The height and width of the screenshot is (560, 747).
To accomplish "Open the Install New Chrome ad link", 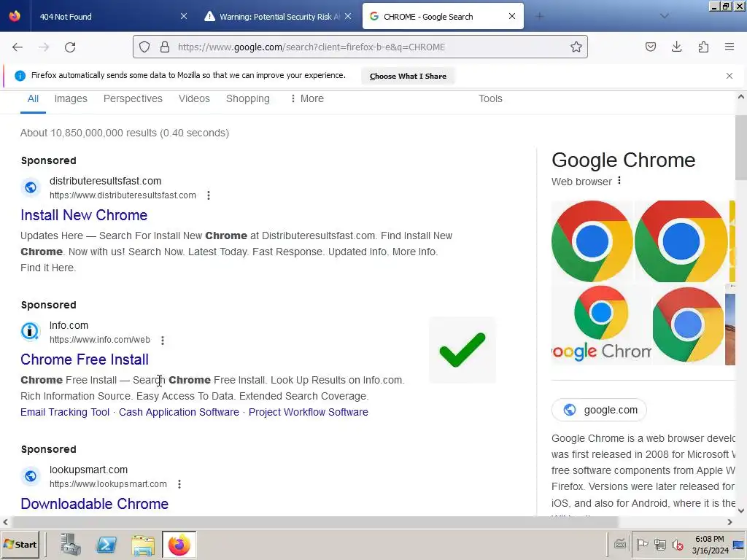I will [84, 215].
